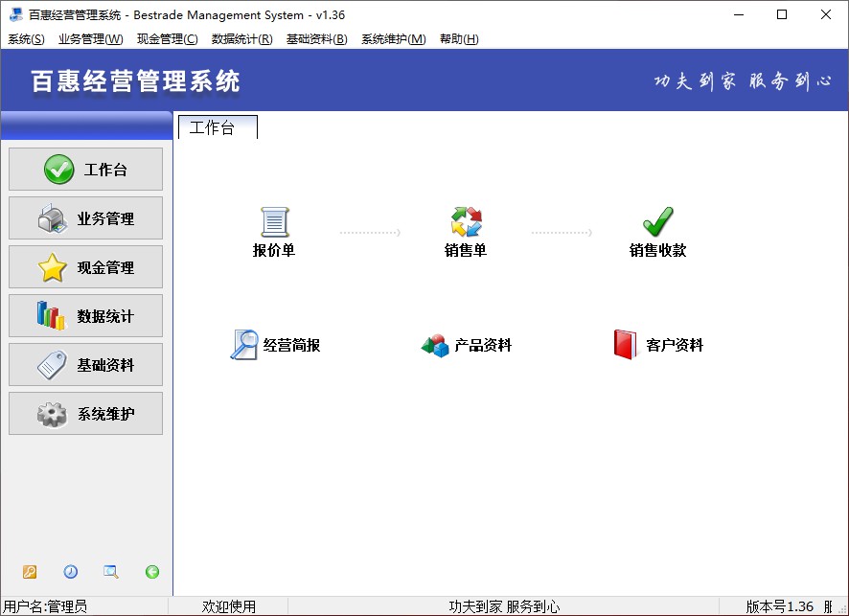The height and width of the screenshot is (616, 849).
Task: Switch to the 工作台 tab
Action: pos(218,127)
